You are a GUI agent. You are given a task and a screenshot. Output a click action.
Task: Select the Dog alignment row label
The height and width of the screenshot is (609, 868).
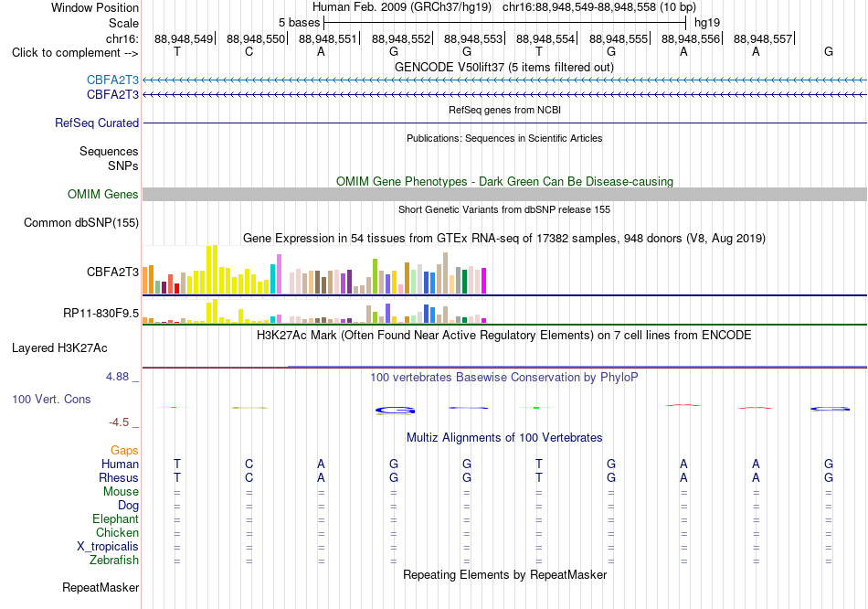[x=128, y=506]
